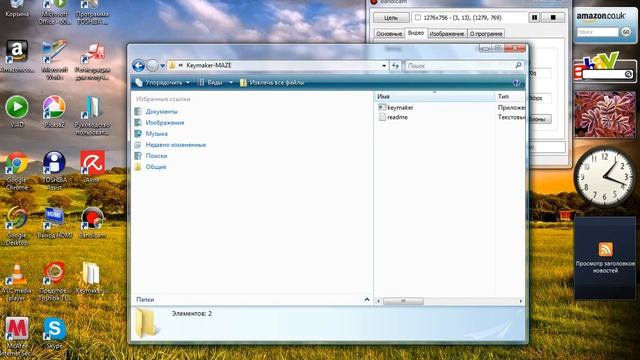Click the Amazon gadget search field
This screenshot has width=640, height=360.
coord(597,32)
